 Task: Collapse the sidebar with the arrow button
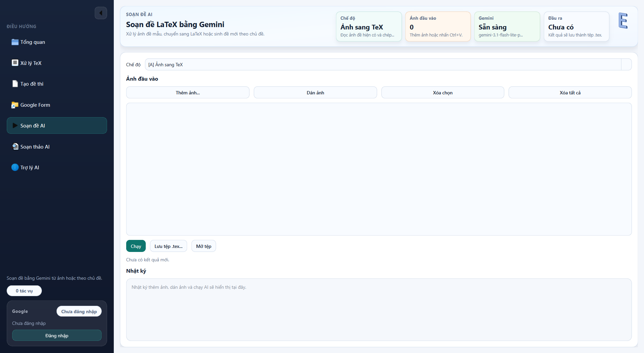101,13
